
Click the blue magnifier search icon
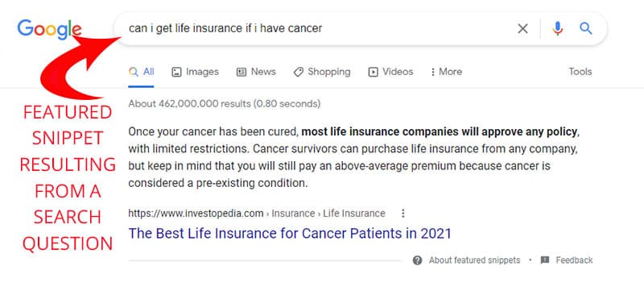pyautogui.click(x=586, y=28)
